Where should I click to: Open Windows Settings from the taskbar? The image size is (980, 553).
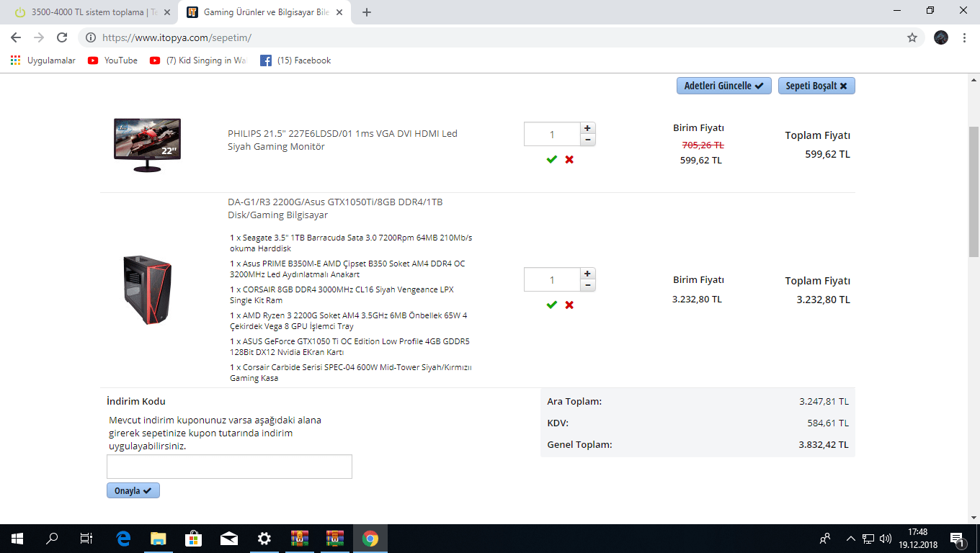[x=264, y=539]
